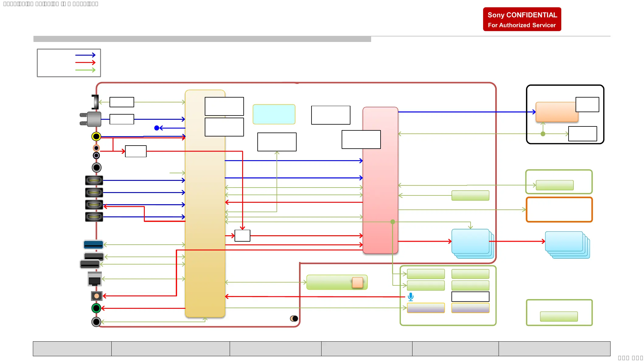This screenshot has height=362, width=644.
Task: Click the Ethernet LAN port icon
Action: coord(95,279)
